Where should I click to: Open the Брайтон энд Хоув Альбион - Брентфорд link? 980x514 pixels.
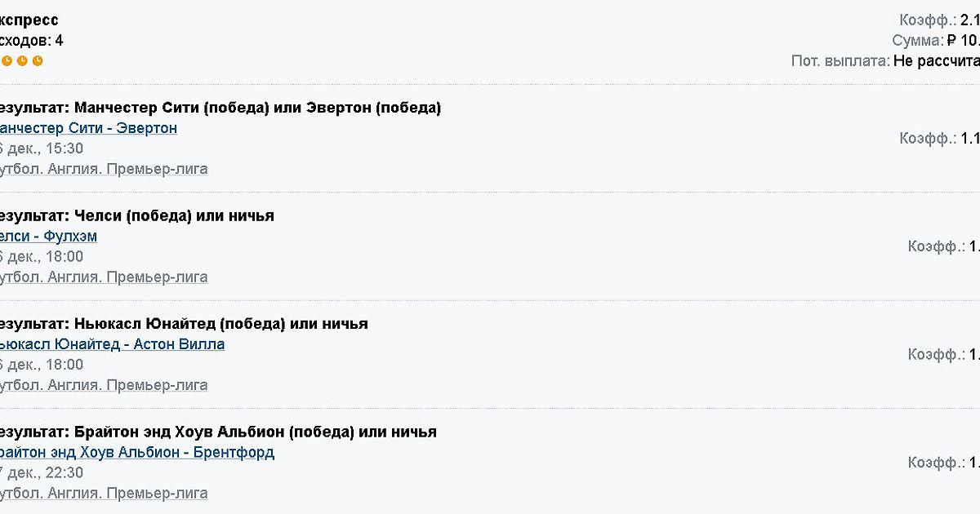tap(136, 452)
